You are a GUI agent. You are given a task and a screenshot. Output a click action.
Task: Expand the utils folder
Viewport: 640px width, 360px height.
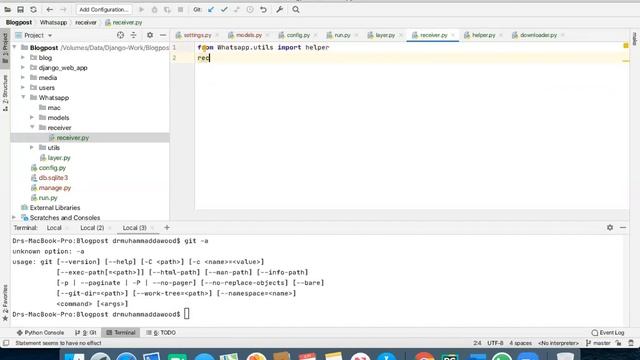[32, 147]
